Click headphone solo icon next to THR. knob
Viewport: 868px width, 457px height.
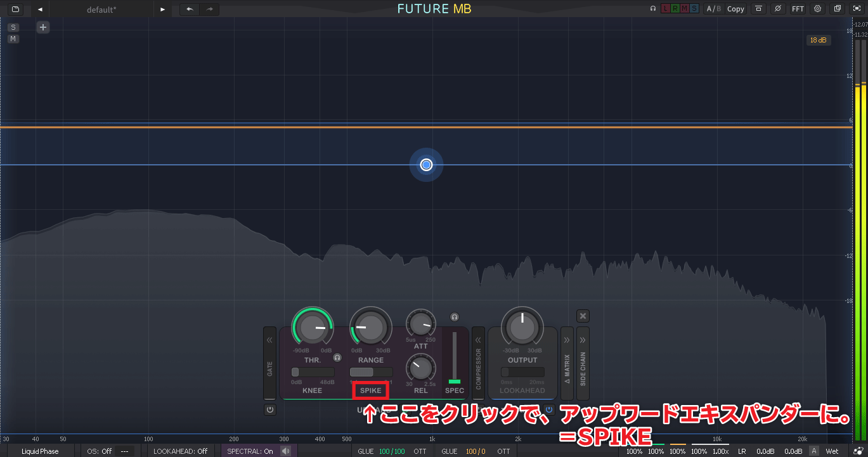(x=337, y=357)
